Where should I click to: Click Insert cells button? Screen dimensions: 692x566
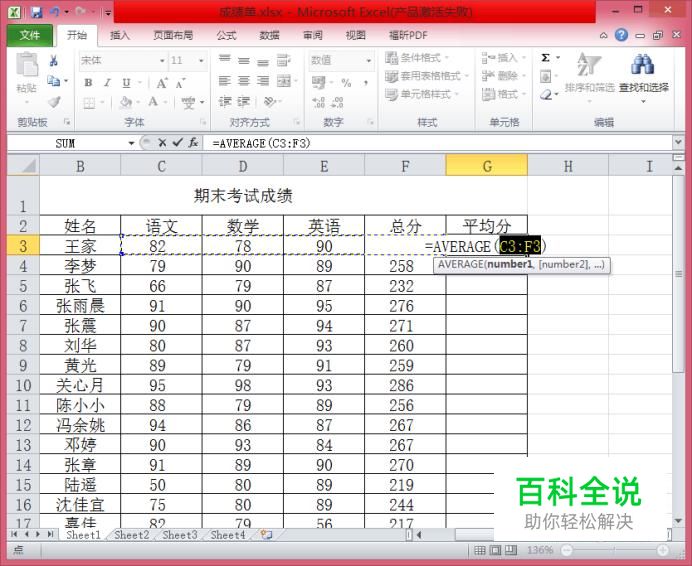(x=504, y=57)
